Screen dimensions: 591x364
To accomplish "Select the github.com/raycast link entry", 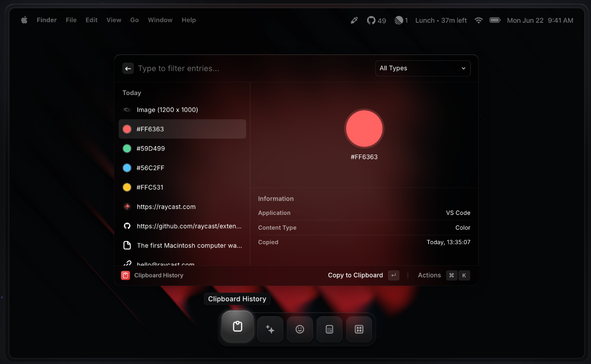I will pos(182,226).
